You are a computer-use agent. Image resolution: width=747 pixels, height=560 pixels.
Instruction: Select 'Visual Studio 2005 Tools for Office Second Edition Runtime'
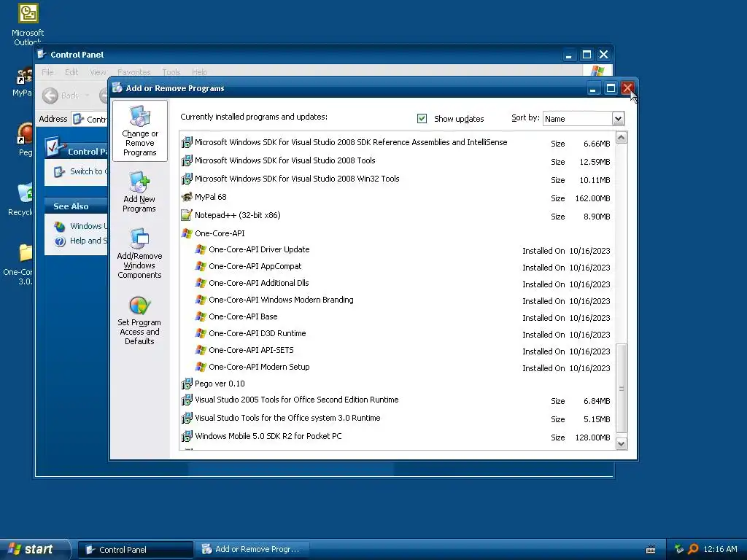297,400
